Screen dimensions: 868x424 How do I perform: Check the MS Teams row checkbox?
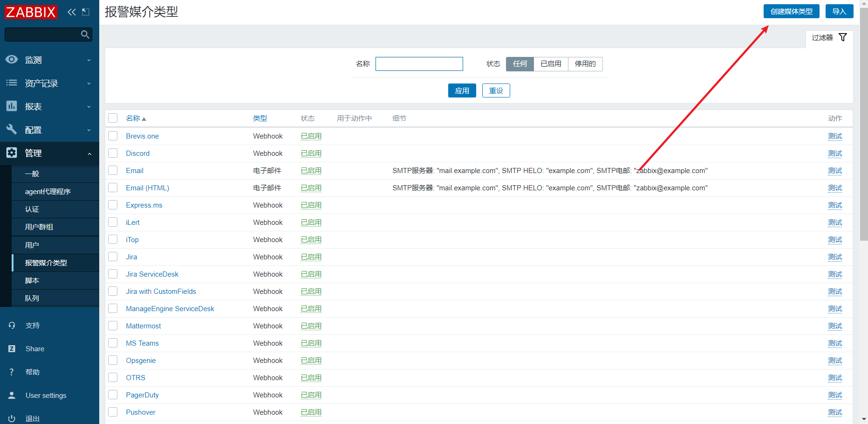[x=113, y=343]
